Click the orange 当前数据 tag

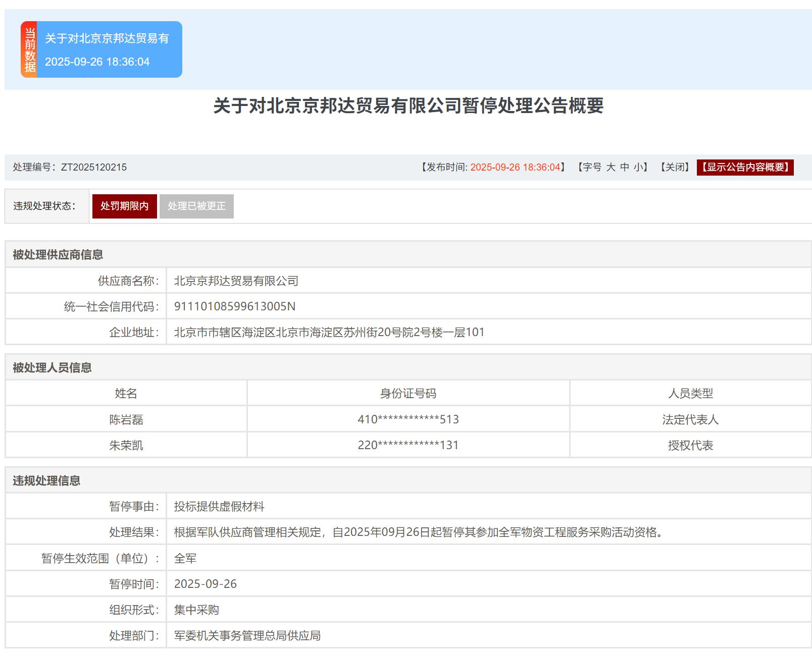point(29,49)
